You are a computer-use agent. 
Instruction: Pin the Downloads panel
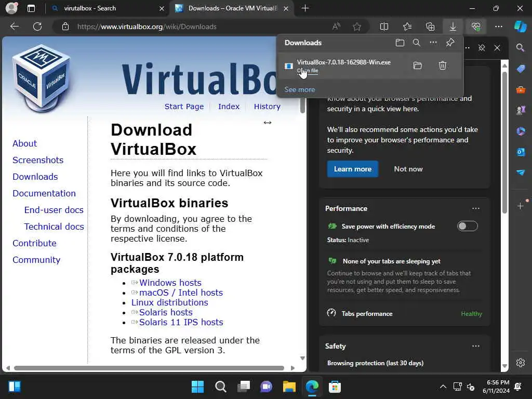(450, 43)
